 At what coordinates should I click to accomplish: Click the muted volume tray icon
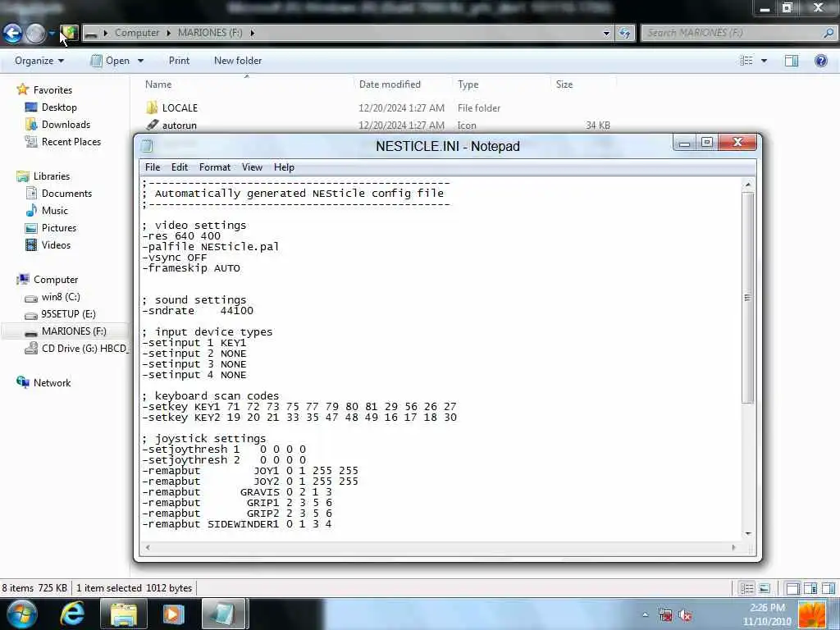point(685,615)
